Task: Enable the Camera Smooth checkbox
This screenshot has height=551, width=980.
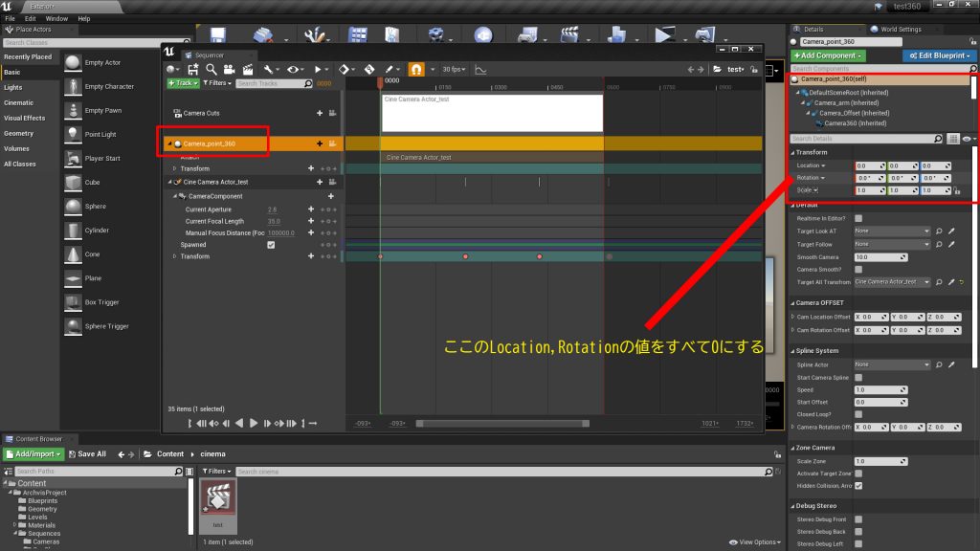Action: (858, 269)
